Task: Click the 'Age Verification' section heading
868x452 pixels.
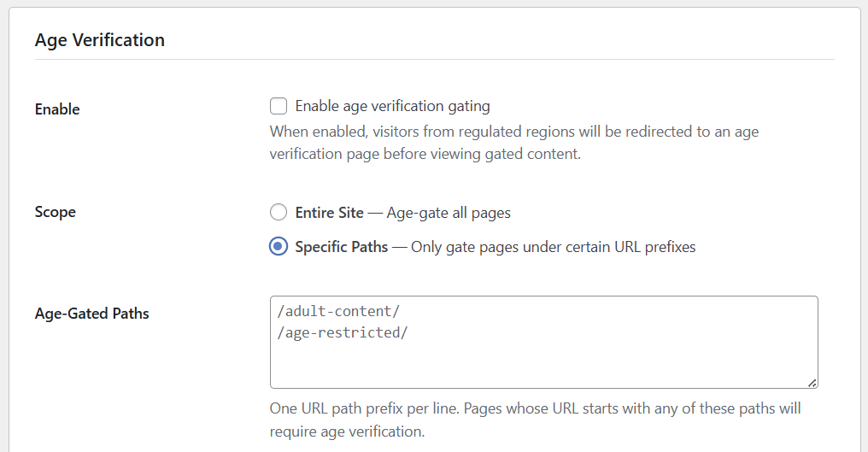Action: coord(100,40)
